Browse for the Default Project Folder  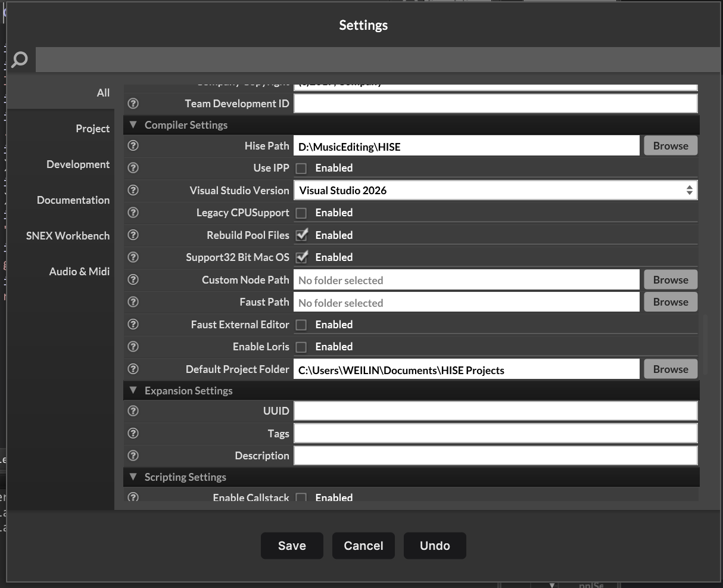[x=670, y=369]
